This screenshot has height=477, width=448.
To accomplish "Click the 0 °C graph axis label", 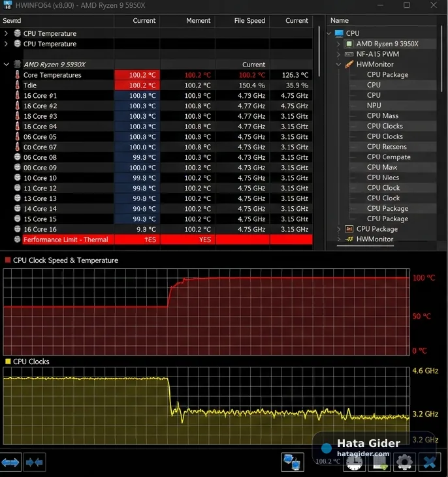I will pyautogui.click(x=419, y=350).
